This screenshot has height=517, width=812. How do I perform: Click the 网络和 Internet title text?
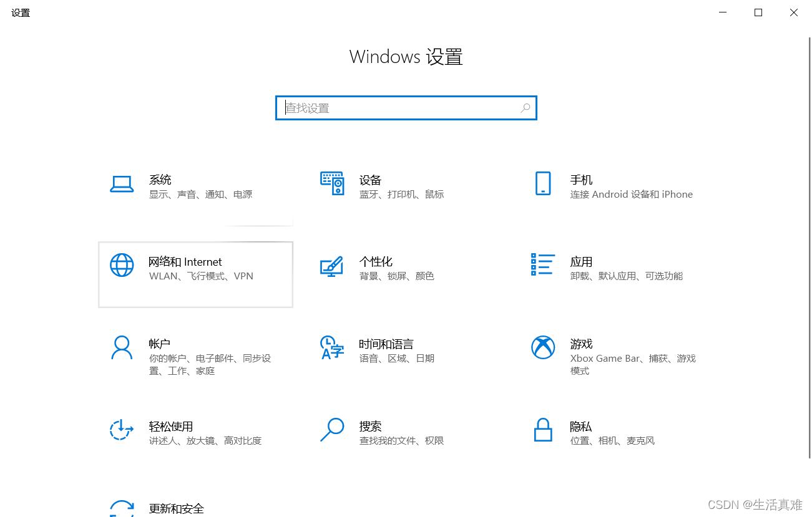click(x=185, y=262)
